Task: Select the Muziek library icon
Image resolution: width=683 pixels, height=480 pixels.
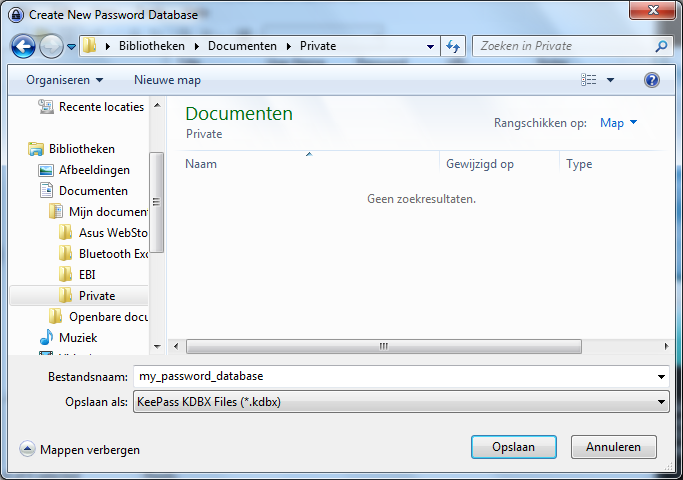Action: click(x=45, y=338)
